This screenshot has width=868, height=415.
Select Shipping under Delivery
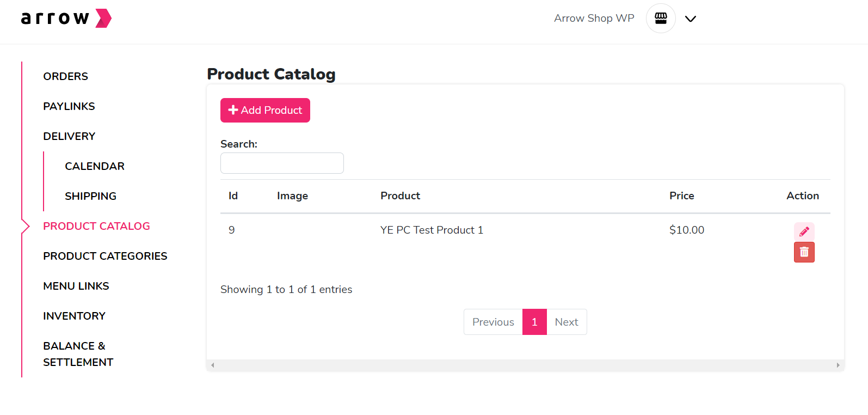coord(91,196)
